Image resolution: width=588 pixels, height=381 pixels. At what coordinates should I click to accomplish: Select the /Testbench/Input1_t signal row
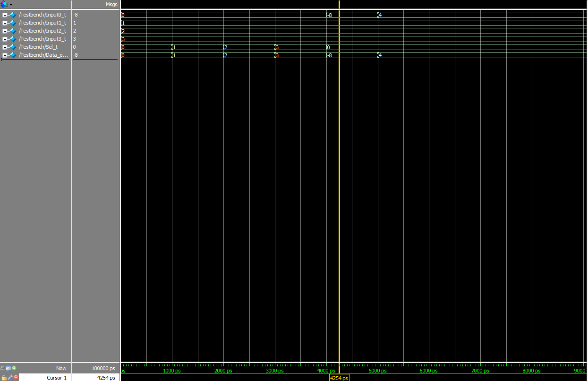click(36, 23)
